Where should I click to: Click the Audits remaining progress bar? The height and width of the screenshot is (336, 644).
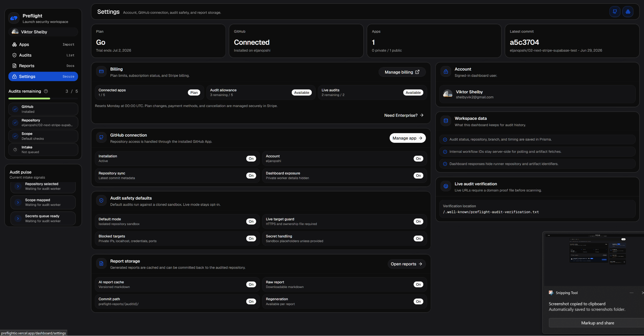pyautogui.click(x=43, y=99)
